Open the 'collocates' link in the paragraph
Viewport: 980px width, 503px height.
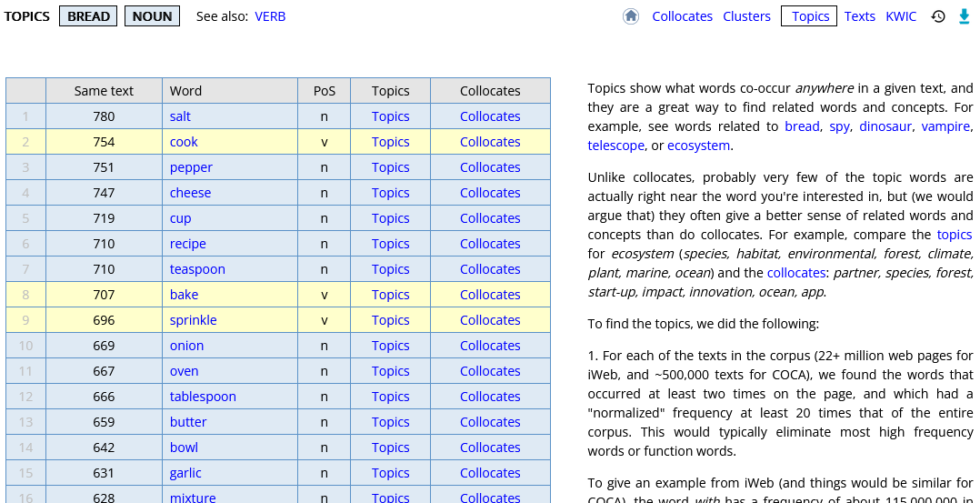(796, 273)
